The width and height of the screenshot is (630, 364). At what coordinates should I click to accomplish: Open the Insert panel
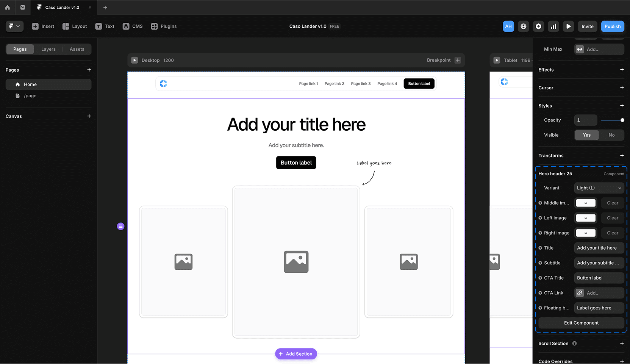coord(43,26)
